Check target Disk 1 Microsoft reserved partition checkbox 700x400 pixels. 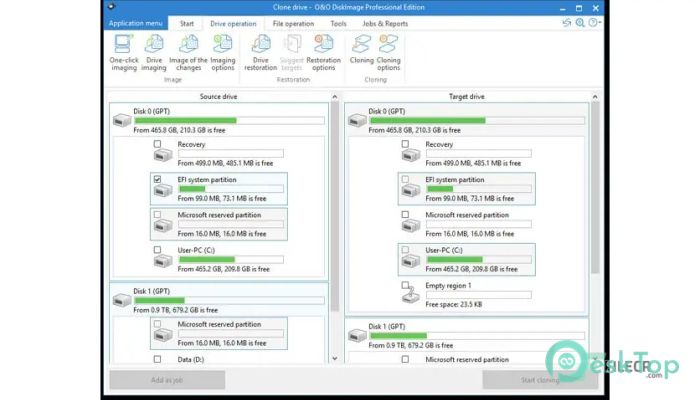tap(405, 359)
